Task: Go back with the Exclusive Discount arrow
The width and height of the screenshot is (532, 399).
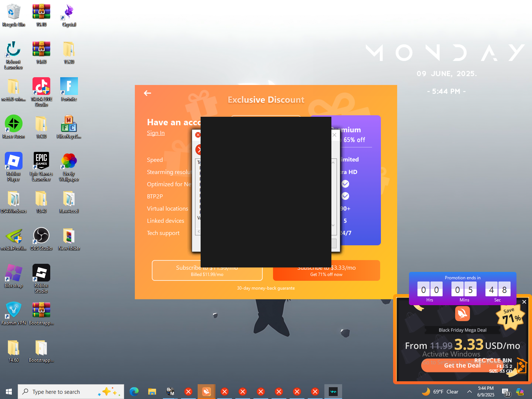Action: 147,93
